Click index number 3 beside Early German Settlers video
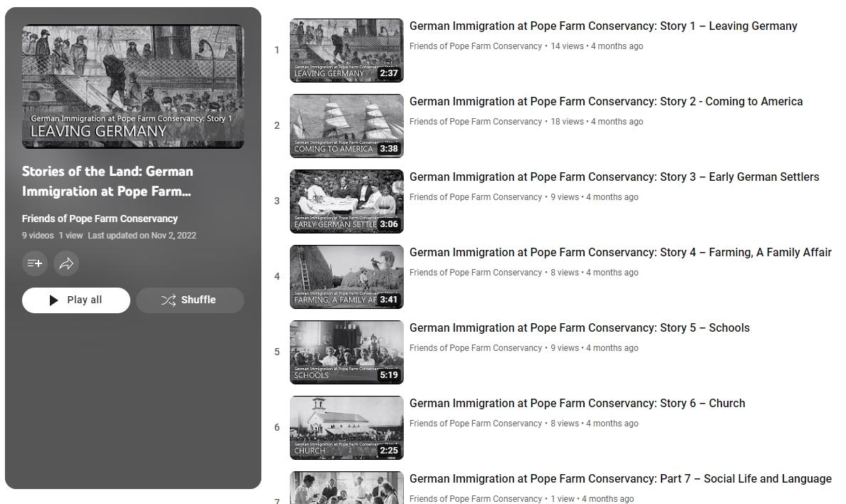 tap(277, 201)
